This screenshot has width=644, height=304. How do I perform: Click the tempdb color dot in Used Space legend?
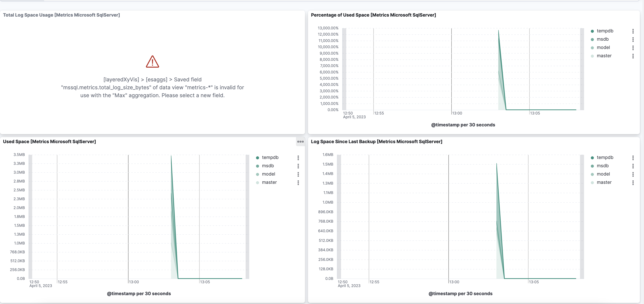(258, 158)
